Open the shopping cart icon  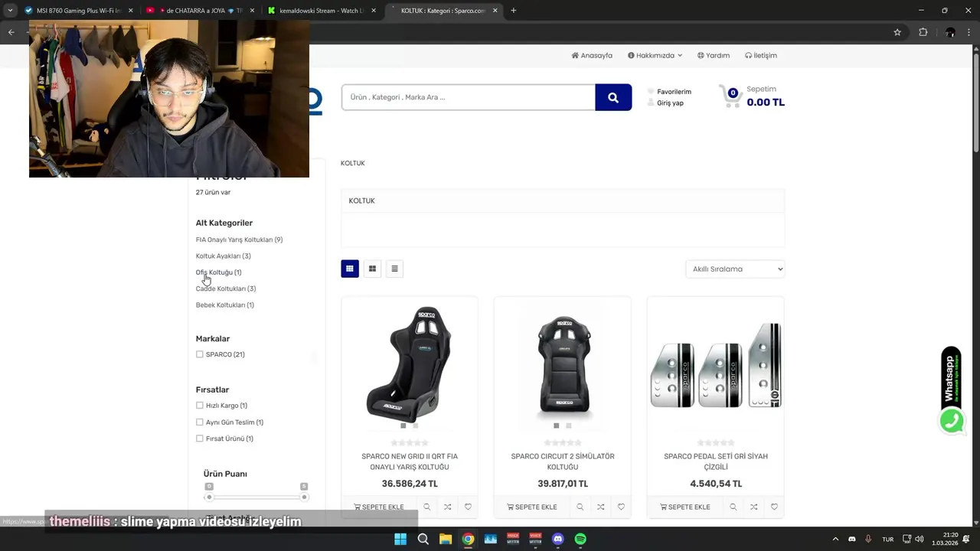730,96
